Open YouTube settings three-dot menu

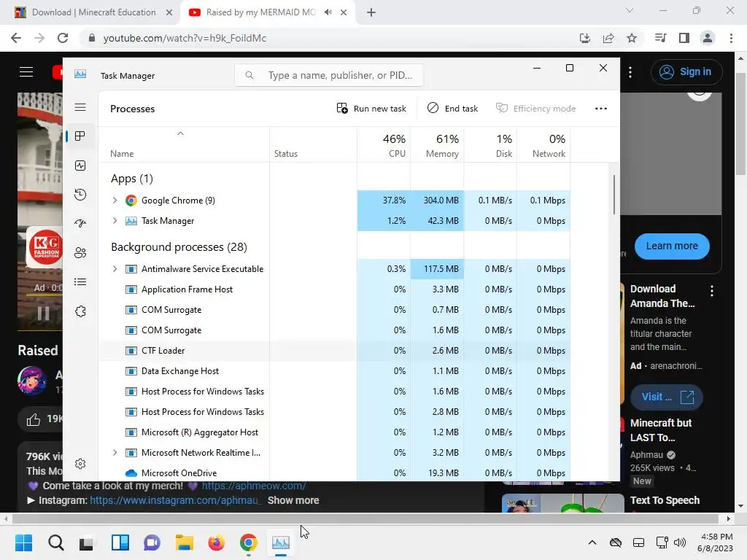[630, 72]
